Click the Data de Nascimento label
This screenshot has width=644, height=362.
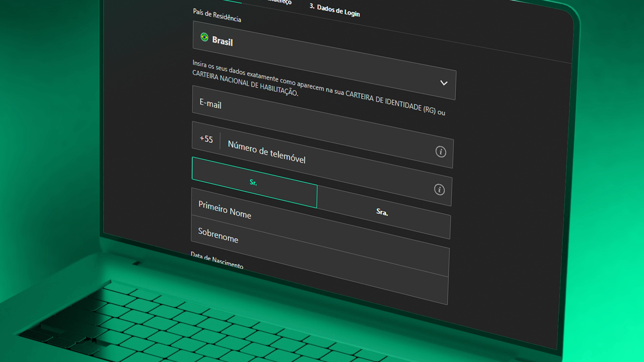click(x=217, y=260)
